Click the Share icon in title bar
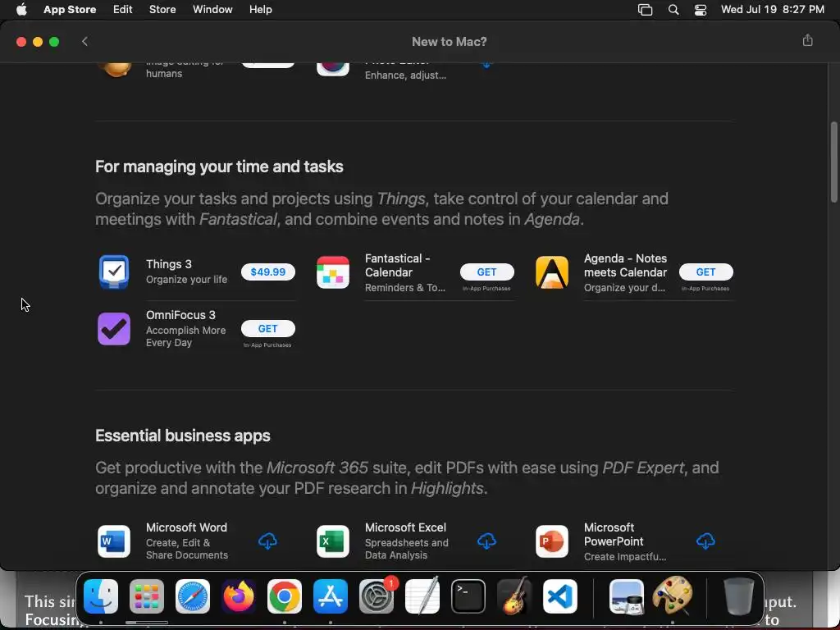 (x=807, y=41)
